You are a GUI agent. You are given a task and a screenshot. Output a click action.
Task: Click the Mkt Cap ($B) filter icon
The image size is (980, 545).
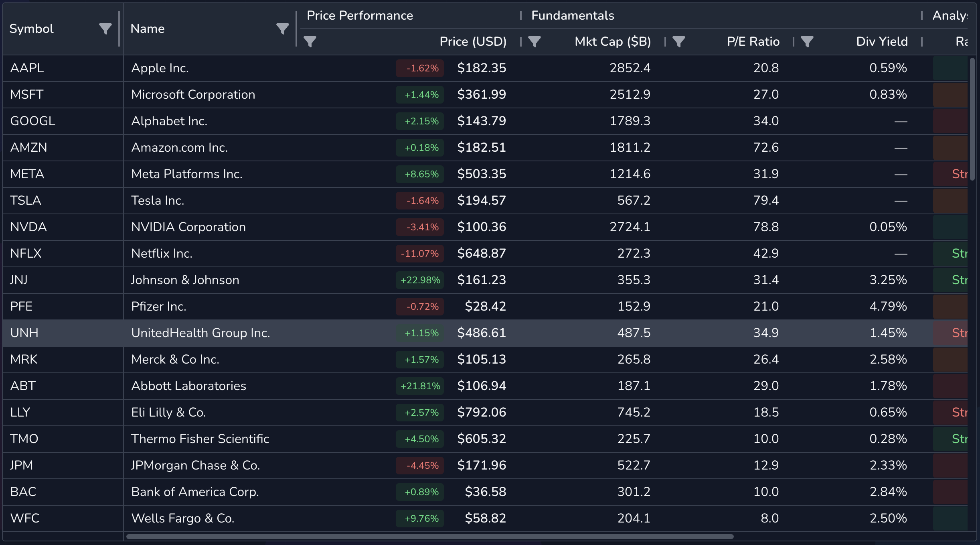pos(535,41)
